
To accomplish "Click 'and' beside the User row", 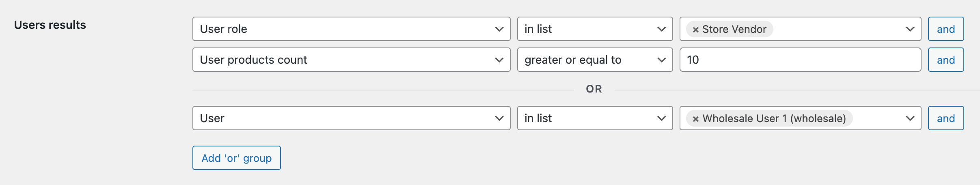I will click(945, 118).
